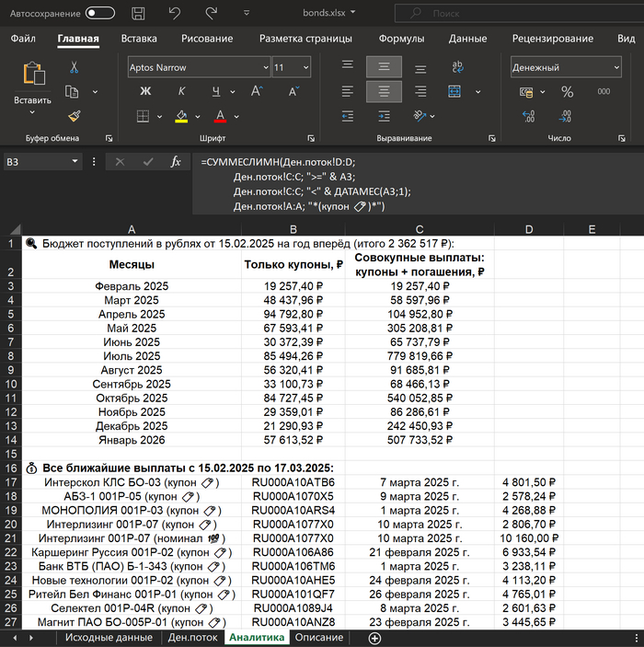The height and width of the screenshot is (647, 644).
Task: Undo the last action
Action: 174,13
